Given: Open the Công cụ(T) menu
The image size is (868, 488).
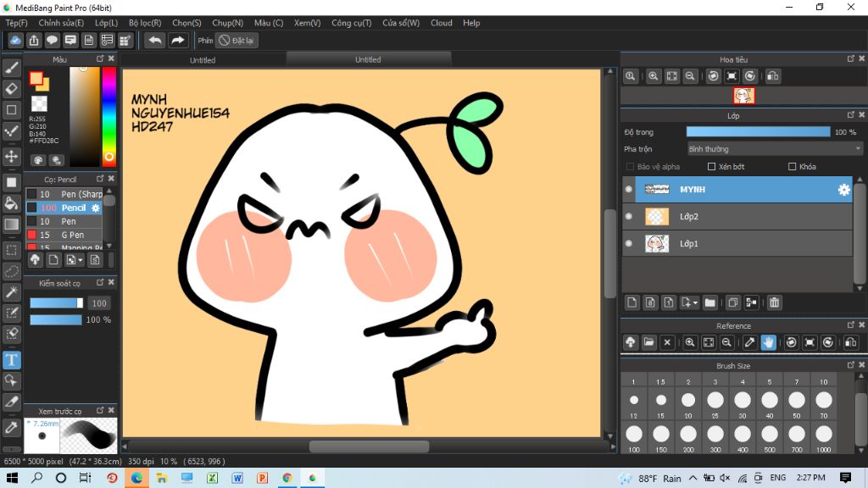Looking at the screenshot, I should 351,23.
